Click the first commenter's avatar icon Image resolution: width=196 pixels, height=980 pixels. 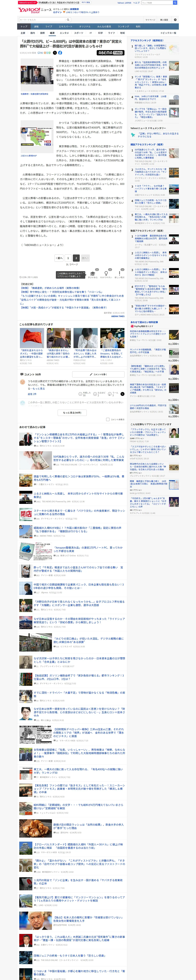coord(22,382)
